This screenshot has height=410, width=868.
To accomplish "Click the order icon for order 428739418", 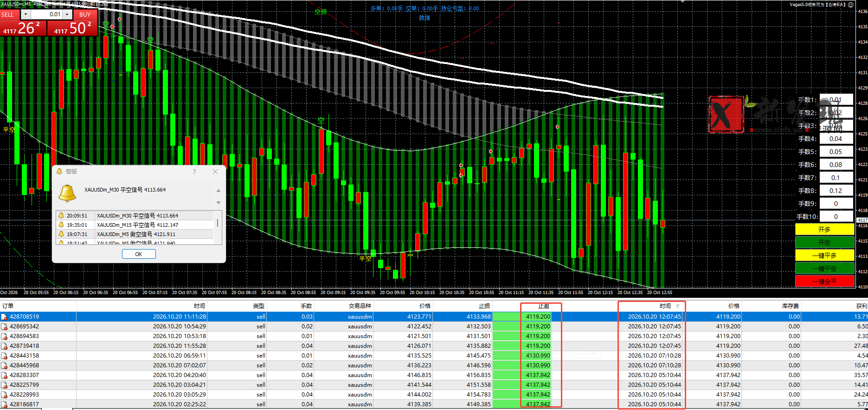I will tap(4, 346).
